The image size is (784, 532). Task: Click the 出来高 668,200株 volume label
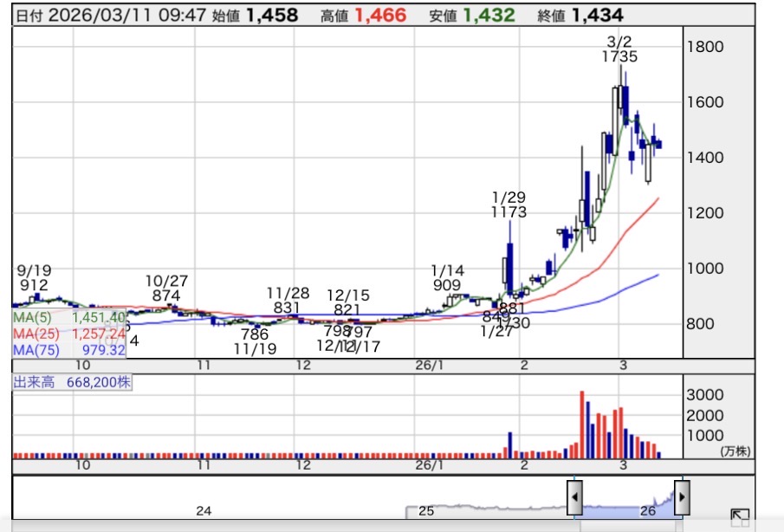click(x=72, y=382)
